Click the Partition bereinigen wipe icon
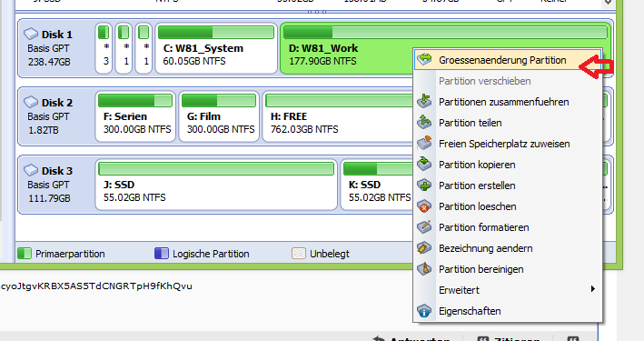Image resolution: width=644 pixels, height=341 pixels. click(x=424, y=268)
